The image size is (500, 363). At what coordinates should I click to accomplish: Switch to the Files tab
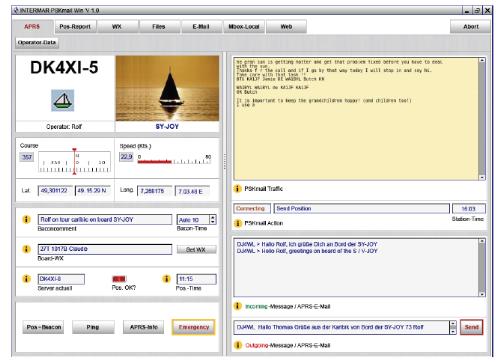click(x=159, y=27)
